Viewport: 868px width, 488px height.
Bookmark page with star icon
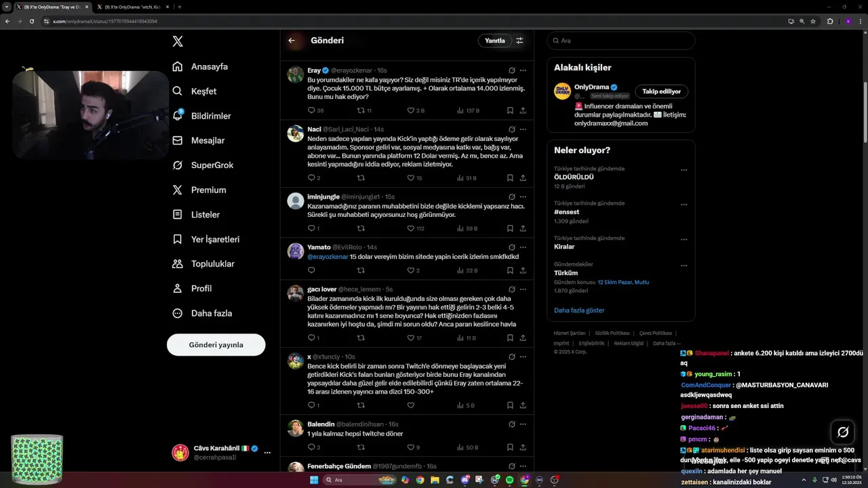tap(813, 21)
